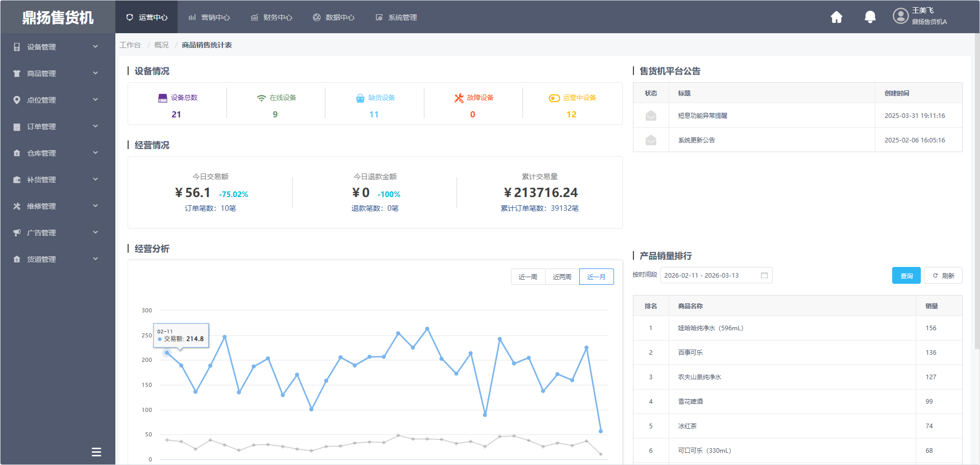Open the notification bell icon
This screenshot has height=465, width=980.
point(870,17)
